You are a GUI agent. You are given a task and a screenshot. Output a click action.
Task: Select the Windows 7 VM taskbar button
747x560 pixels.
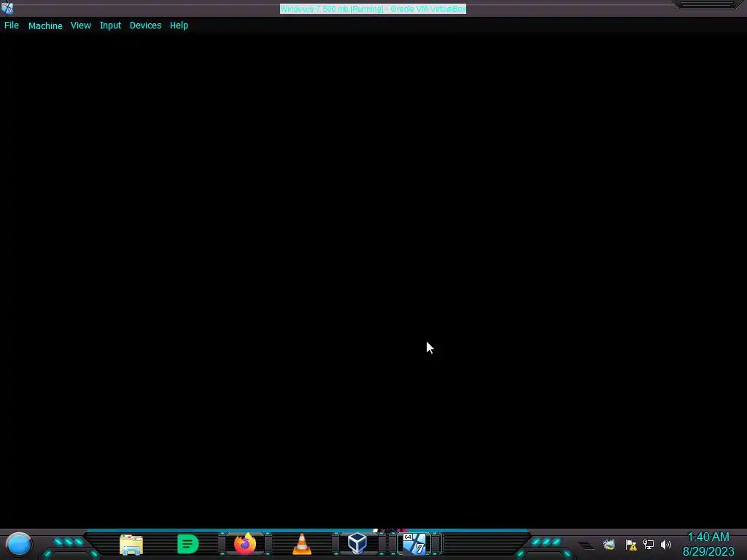(414, 544)
